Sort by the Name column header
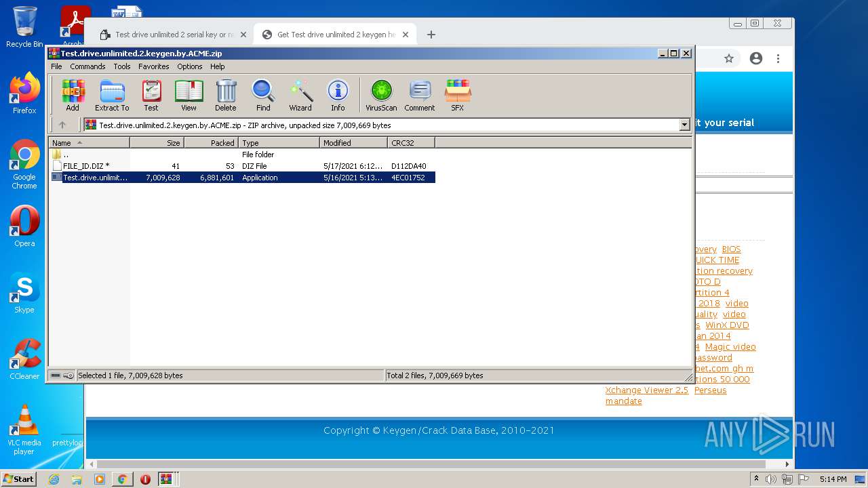The height and width of the screenshot is (488, 868). click(89, 142)
